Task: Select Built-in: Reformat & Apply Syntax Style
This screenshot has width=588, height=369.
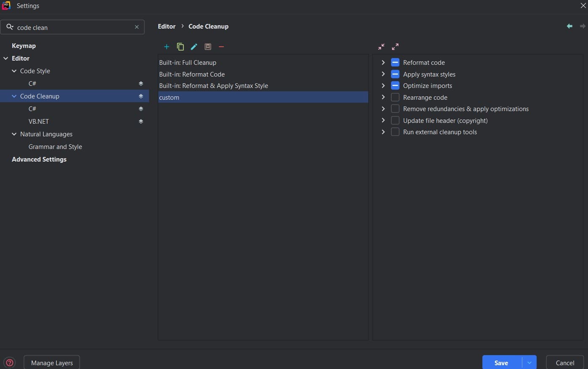Action: click(263, 86)
